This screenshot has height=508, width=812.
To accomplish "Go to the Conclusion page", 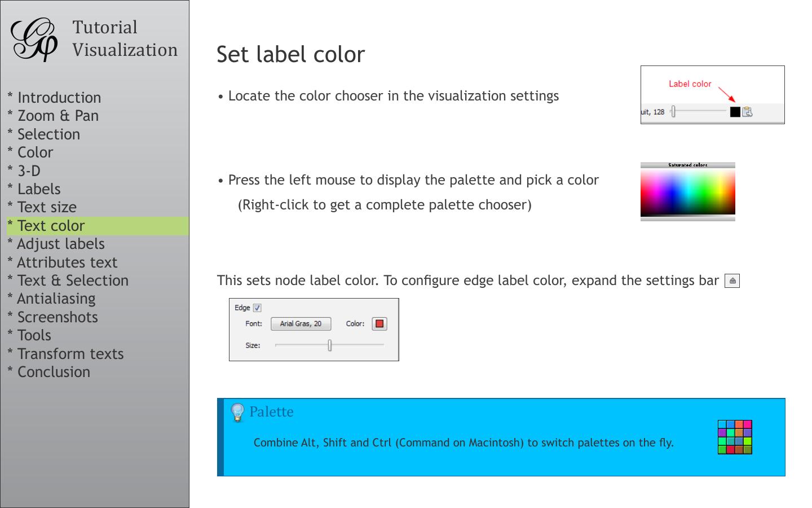I will point(54,372).
